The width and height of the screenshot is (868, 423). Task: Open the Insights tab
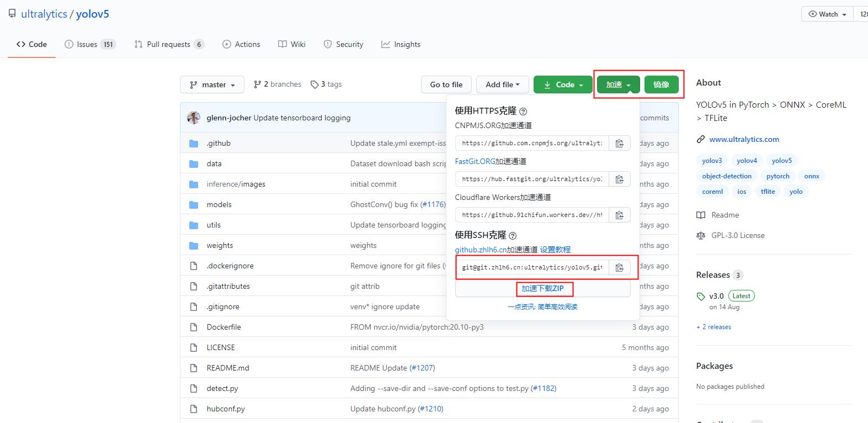(x=401, y=44)
